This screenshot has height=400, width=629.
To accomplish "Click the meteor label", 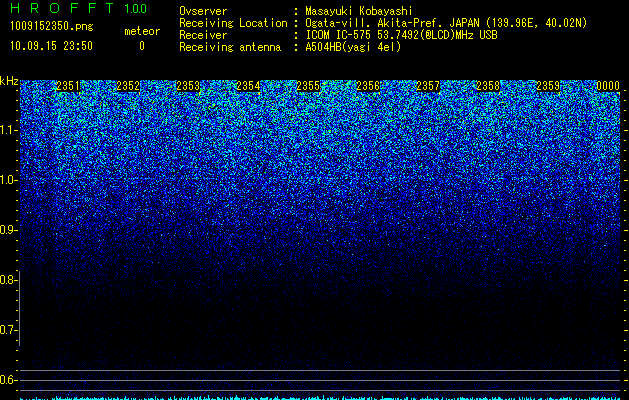I will click(142, 31).
